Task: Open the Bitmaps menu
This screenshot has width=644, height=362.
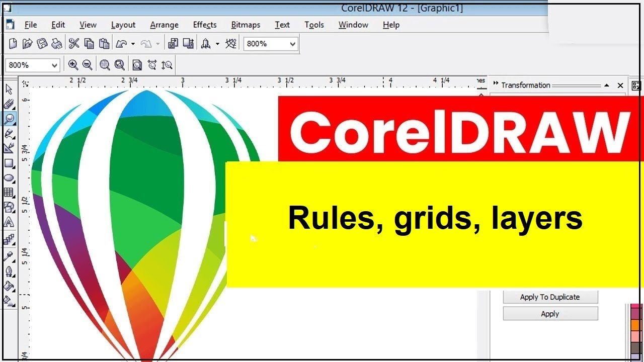Action: [x=246, y=25]
